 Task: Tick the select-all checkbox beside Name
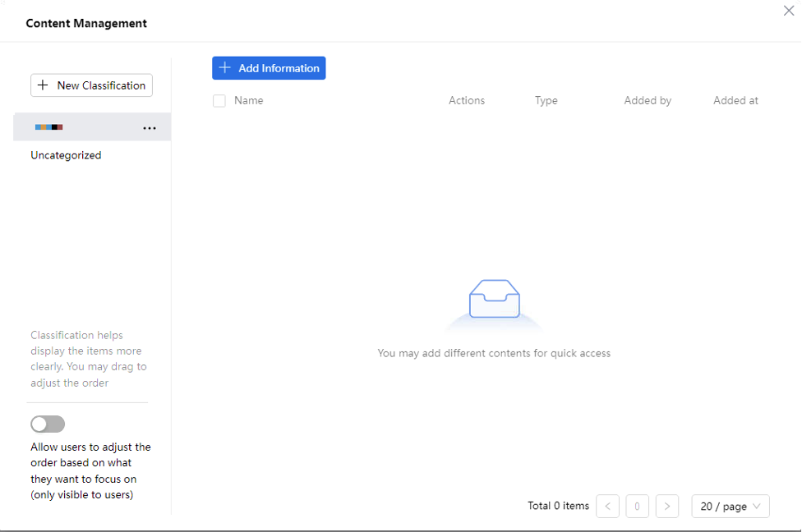tap(219, 101)
